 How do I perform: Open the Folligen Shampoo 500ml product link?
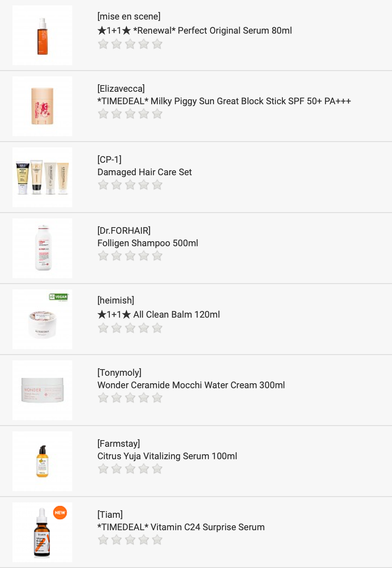(x=148, y=243)
